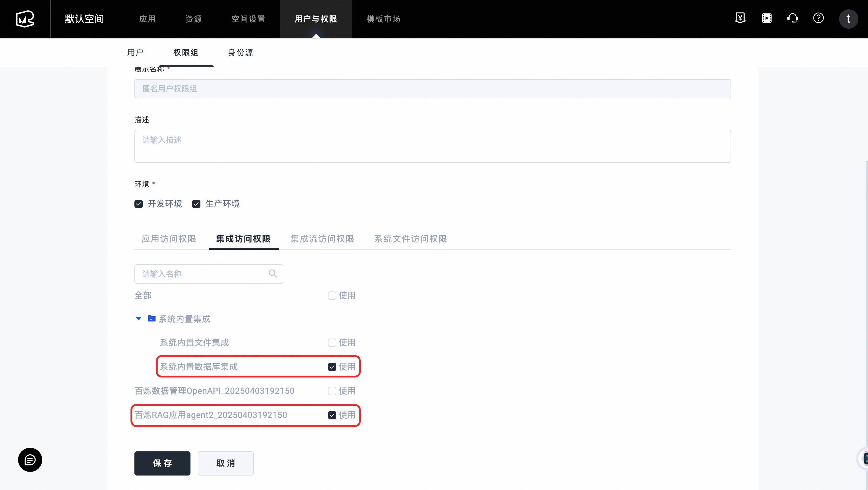Click the Mobi logo icon
Screen dimensions: 868x490
(25, 19)
